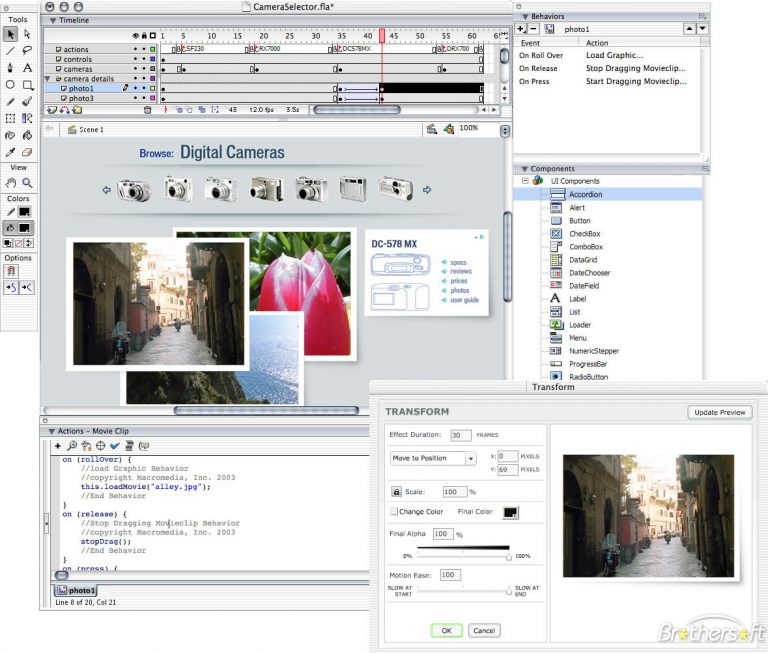Click Update Preview button

pyautogui.click(x=720, y=412)
